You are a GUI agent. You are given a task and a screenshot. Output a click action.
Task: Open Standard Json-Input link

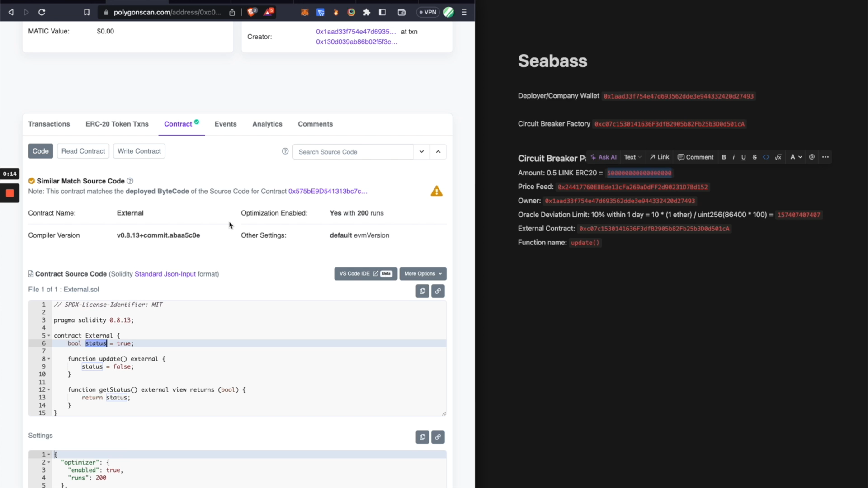point(165,274)
